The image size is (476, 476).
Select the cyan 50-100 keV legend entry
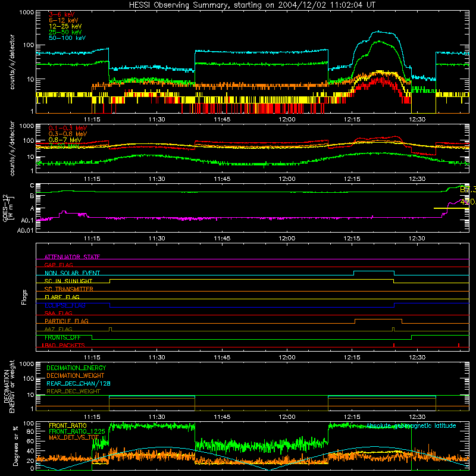click(67, 38)
